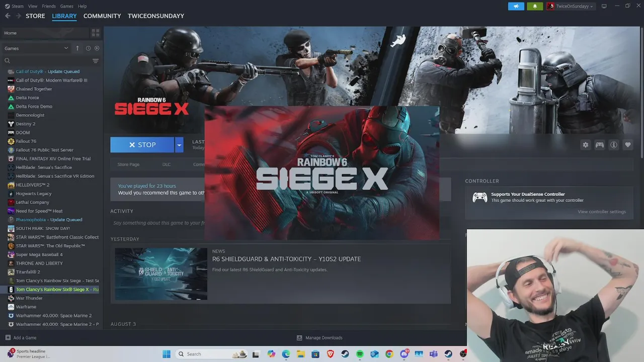The height and width of the screenshot is (362, 644).
Task: Switch to the STORE tab
Action: (x=35, y=16)
